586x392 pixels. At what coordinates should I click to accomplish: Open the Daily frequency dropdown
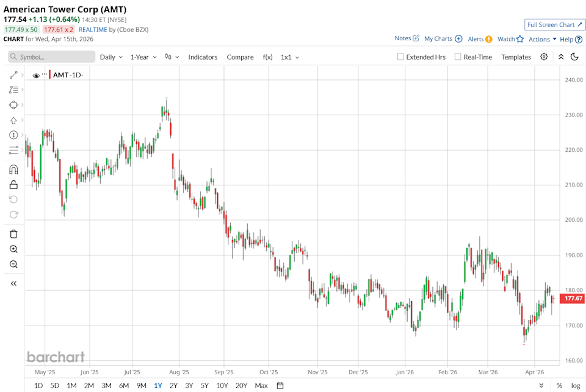click(111, 57)
